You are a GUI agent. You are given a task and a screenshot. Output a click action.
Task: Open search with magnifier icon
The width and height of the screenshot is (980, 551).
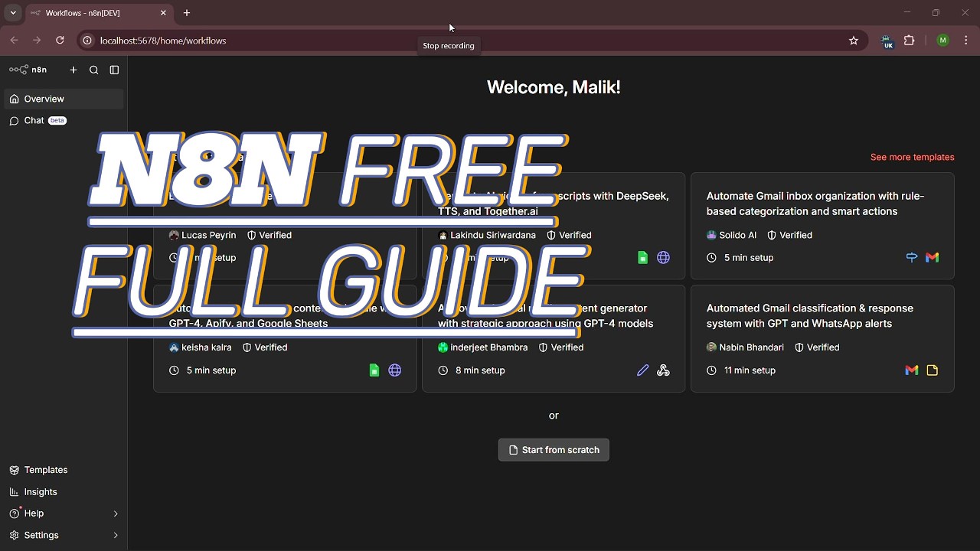tap(94, 70)
